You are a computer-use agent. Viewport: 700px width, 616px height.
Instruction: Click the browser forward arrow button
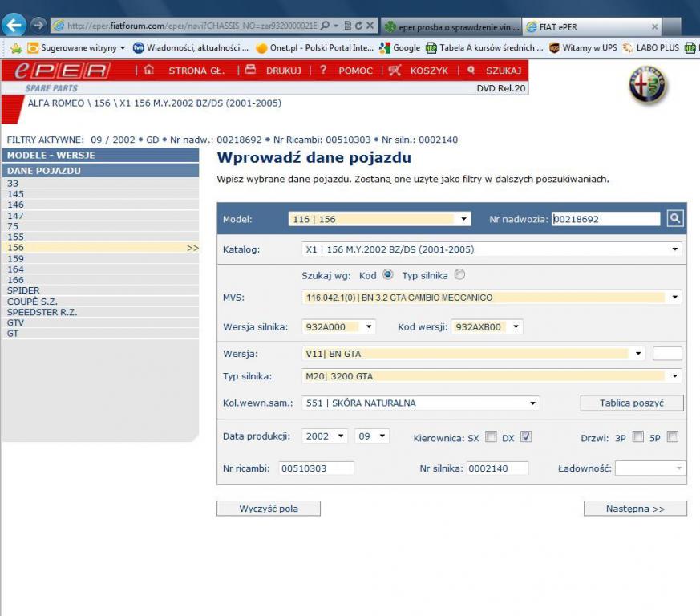pos(38,25)
